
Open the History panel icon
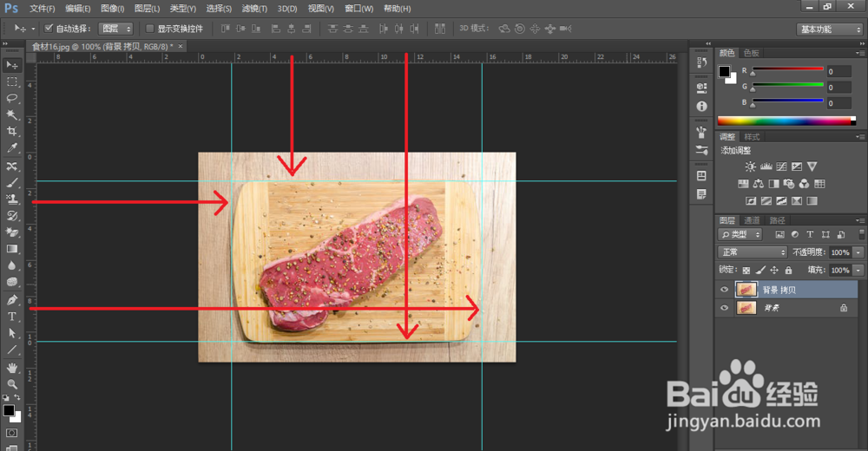[701, 62]
